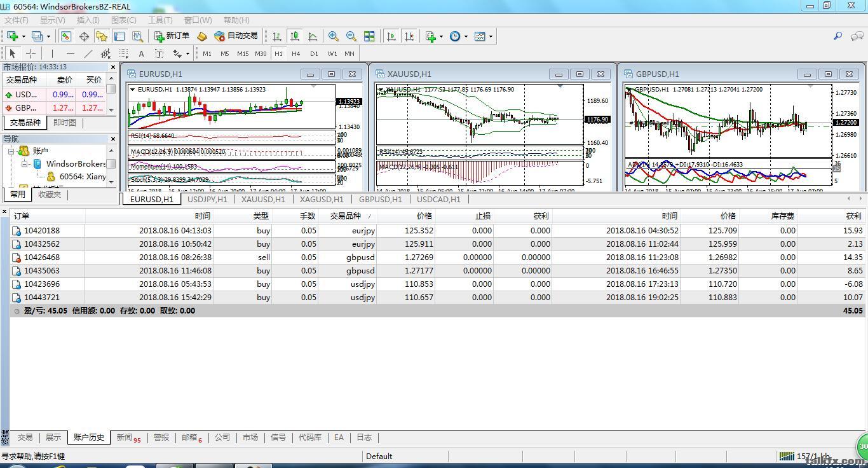Switch to the 即时图 tab
The image size is (868, 468).
pos(64,123)
